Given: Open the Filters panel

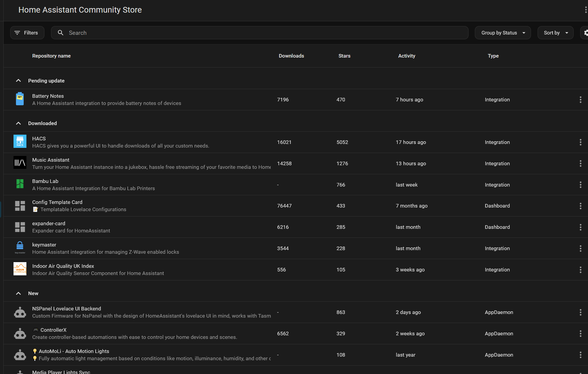Looking at the screenshot, I should click(x=27, y=33).
